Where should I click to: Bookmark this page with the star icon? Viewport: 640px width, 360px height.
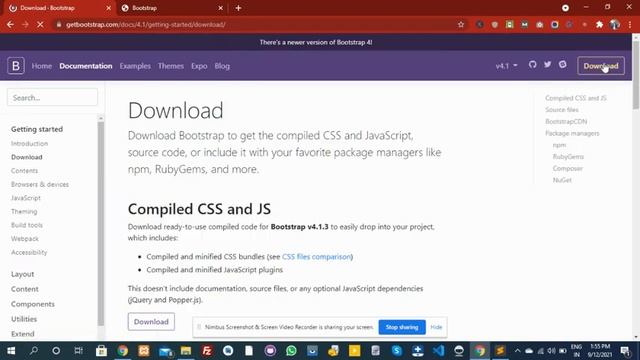[461, 24]
